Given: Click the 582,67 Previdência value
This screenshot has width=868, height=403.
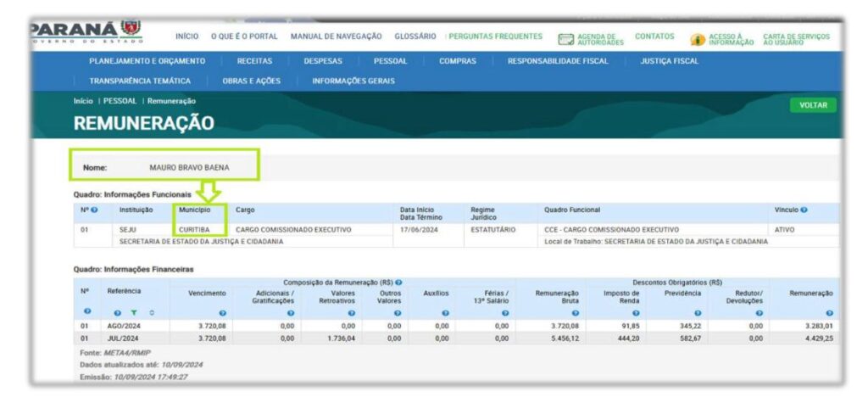Looking at the screenshot, I should click(690, 338).
